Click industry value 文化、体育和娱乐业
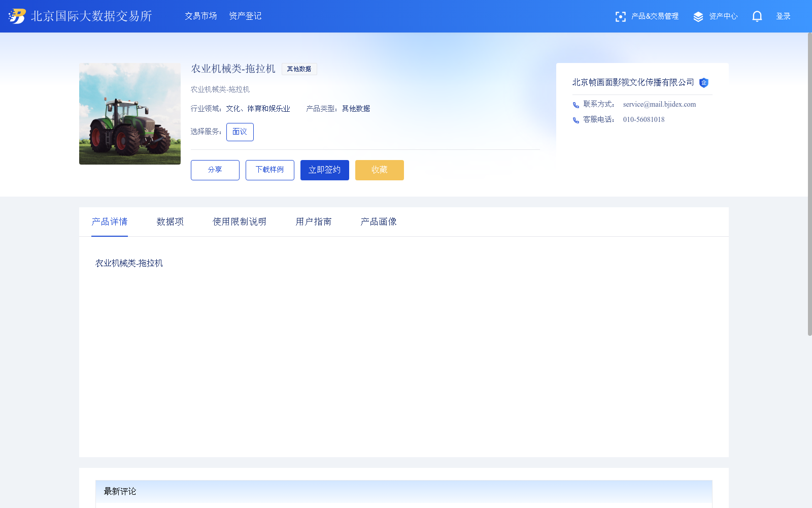Viewport: 812px width, 508px height. point(258,109)
